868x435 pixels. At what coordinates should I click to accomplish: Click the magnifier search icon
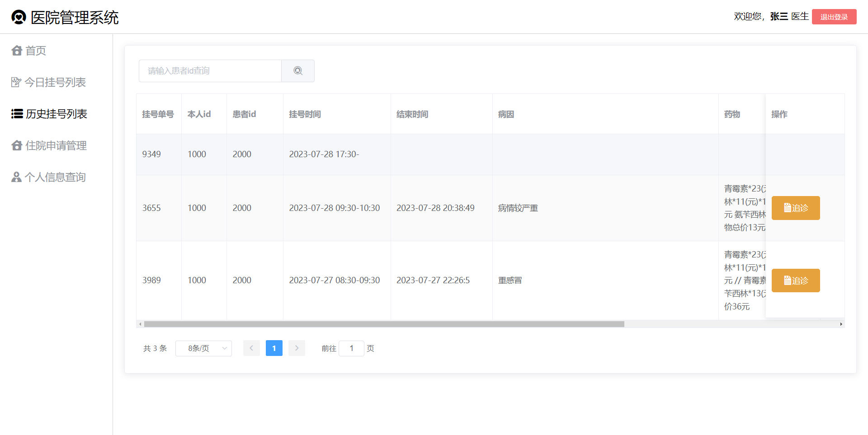coord(297,71)
